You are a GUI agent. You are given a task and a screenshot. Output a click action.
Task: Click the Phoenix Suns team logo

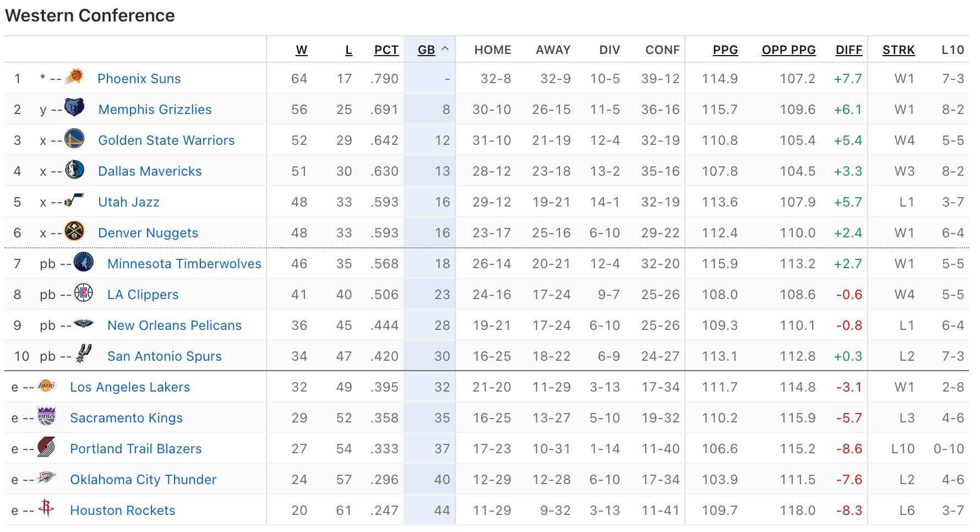pyautogui.click(x=74, y=77)
